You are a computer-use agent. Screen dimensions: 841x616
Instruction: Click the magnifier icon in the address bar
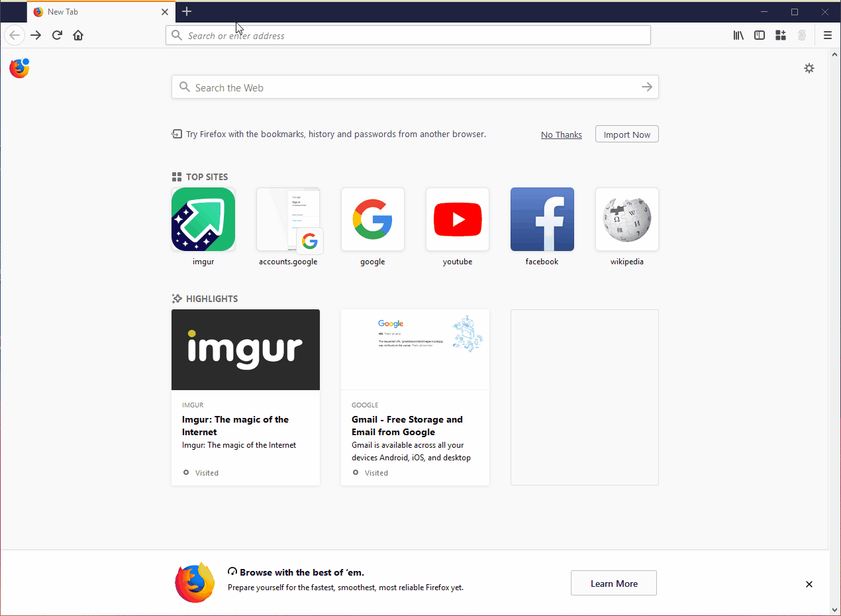pos(176,35)
